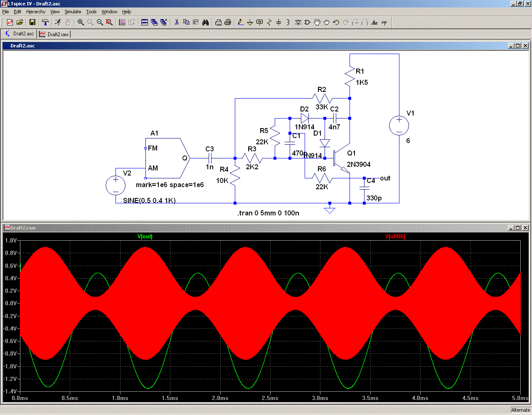This screenshot has height=415, width=532.
Task: Click the V(n006) trace label
Action: [x=395, y=236]
